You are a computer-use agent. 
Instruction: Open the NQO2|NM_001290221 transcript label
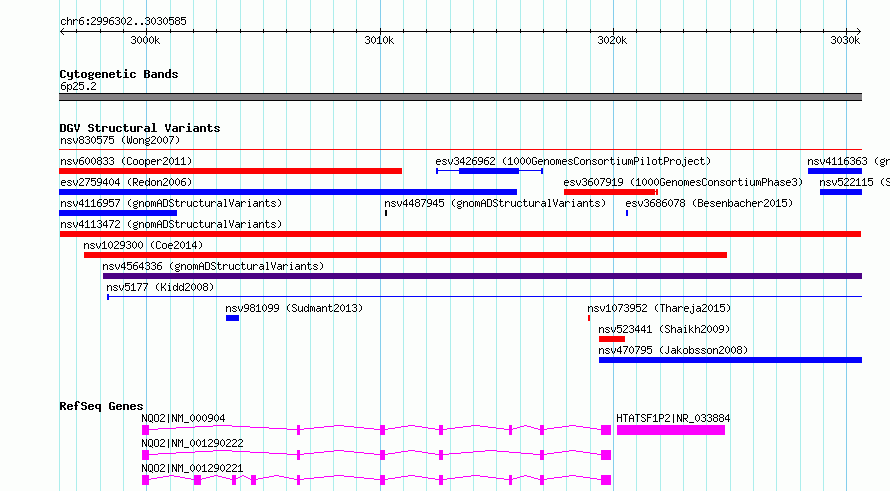pyautogui.click(x=192, y=468)
